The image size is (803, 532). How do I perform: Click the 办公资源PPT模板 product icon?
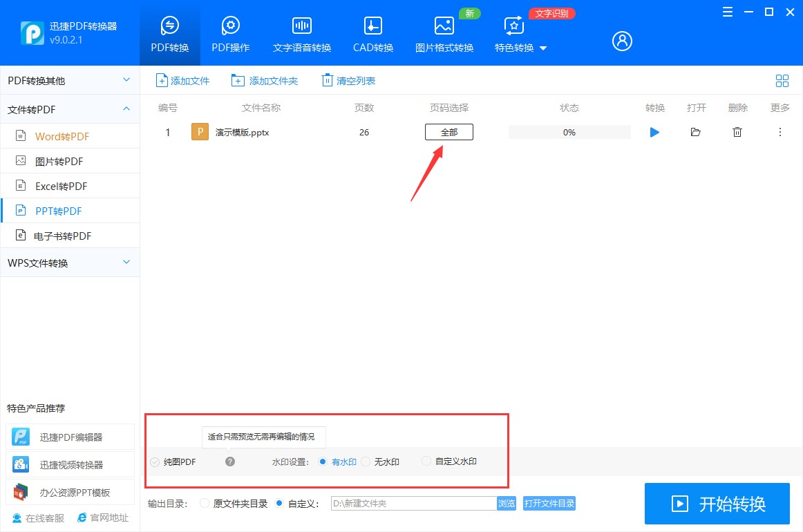[x=21, y=492]
